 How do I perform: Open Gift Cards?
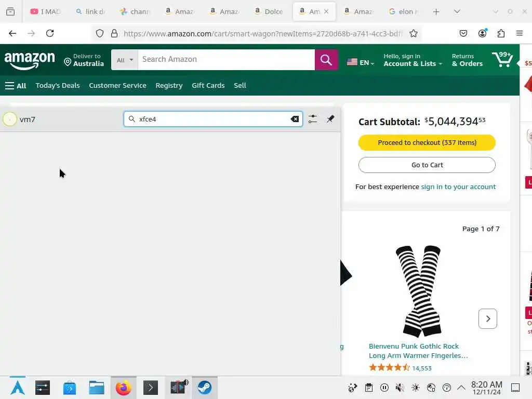(208, 86)
